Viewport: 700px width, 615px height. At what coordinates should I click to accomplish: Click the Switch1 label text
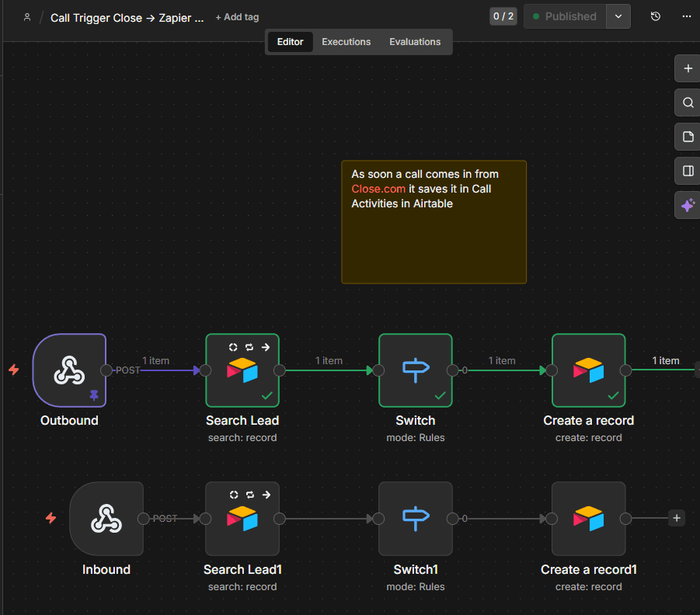pos(416,569)
